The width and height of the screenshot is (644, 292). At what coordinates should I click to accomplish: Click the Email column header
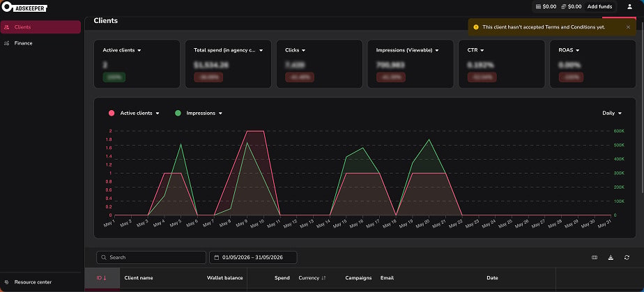(387, 278)
